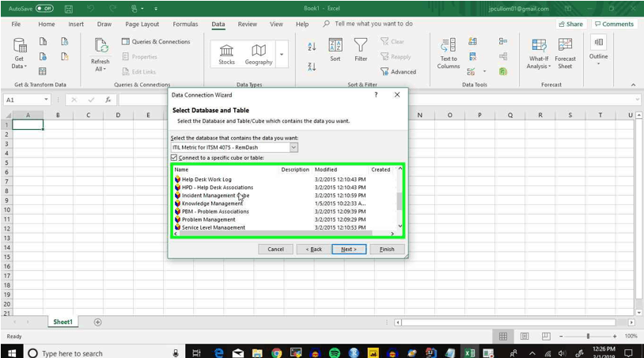Click the Remove Duplicates icon
The height and width of the screenshot is (358, 644).
[473, 56]
